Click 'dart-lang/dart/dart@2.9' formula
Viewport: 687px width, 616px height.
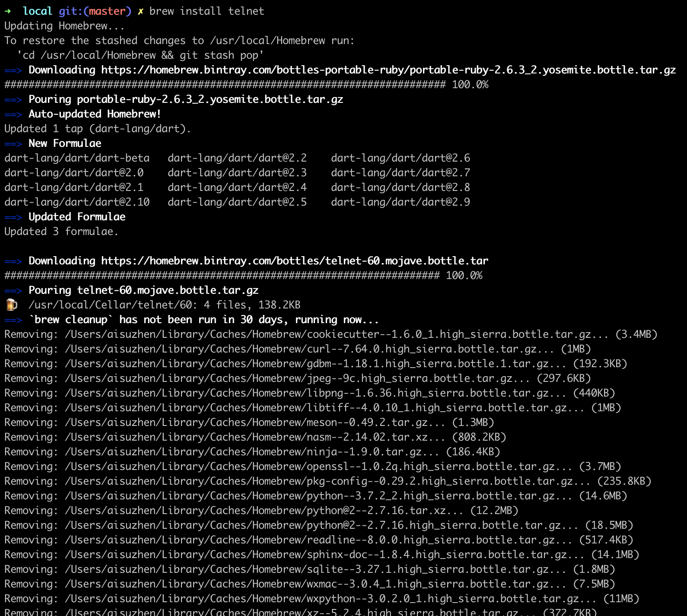401,202
